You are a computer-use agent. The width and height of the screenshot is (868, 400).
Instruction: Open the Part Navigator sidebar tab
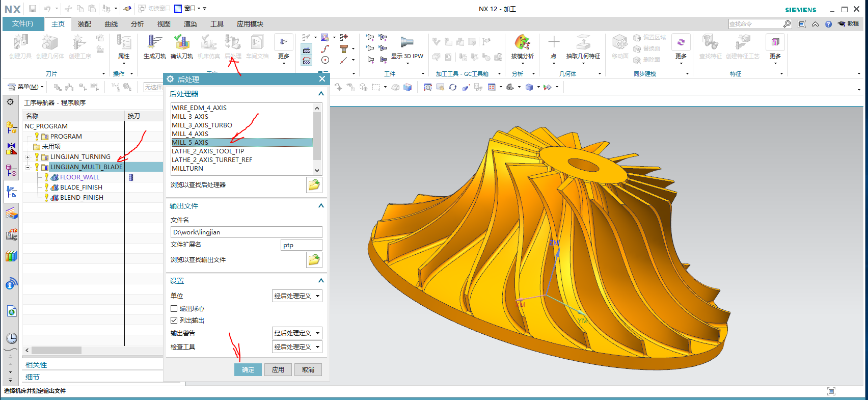[x=11, y=170]
